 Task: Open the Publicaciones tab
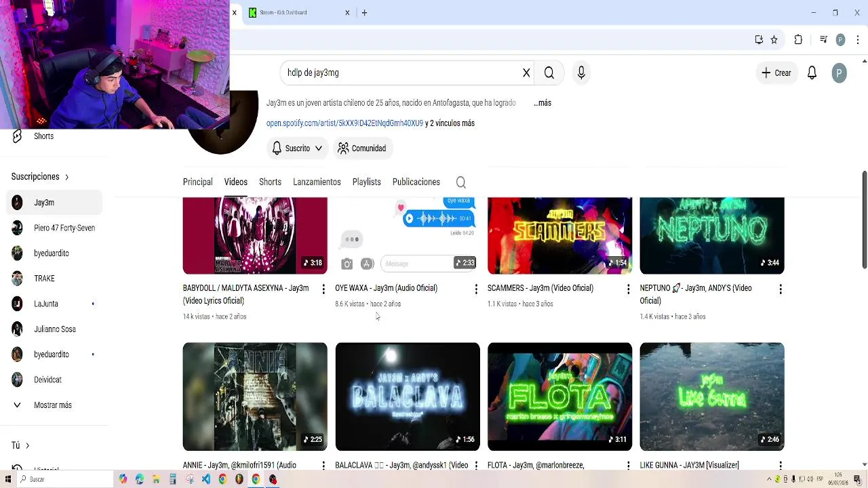(x=416, y=182)
